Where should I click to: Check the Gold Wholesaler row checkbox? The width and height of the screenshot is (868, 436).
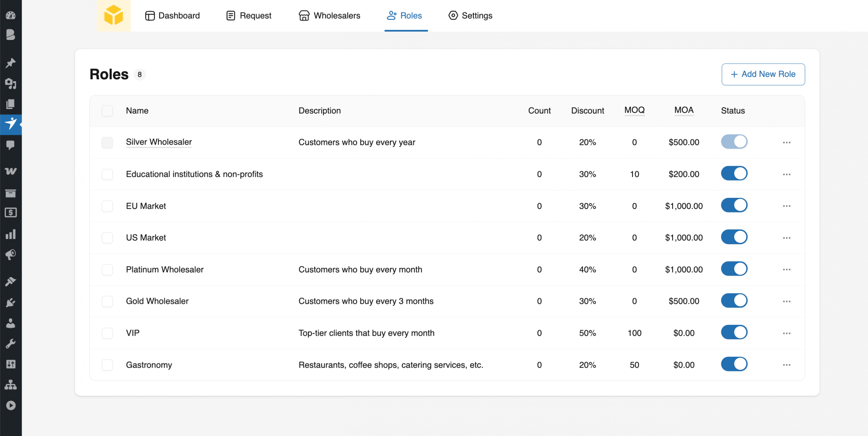pos(107,301)
